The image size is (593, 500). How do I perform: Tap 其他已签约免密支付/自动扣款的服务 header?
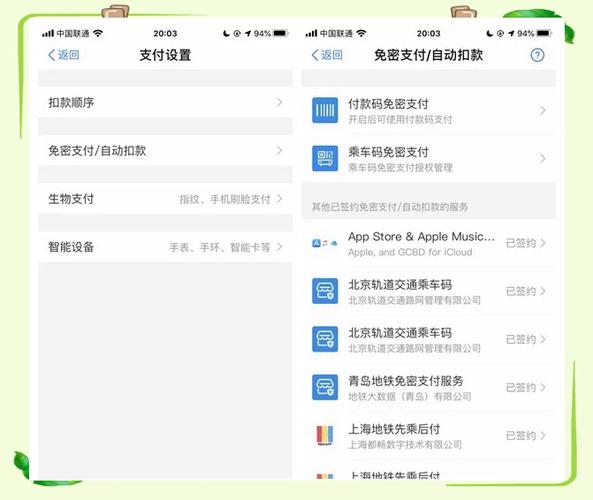point(390,207)
